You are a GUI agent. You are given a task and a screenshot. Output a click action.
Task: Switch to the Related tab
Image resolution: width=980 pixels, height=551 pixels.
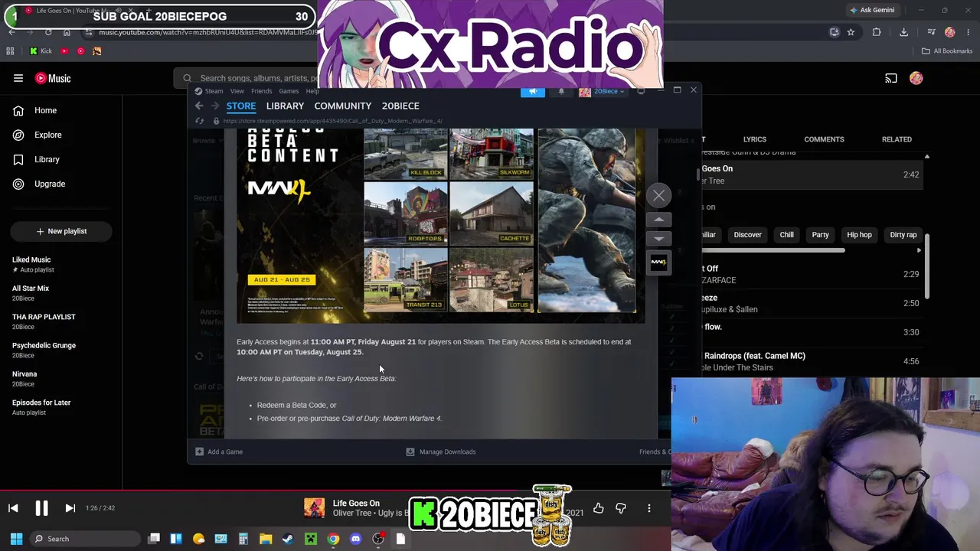tap(897, 139)
